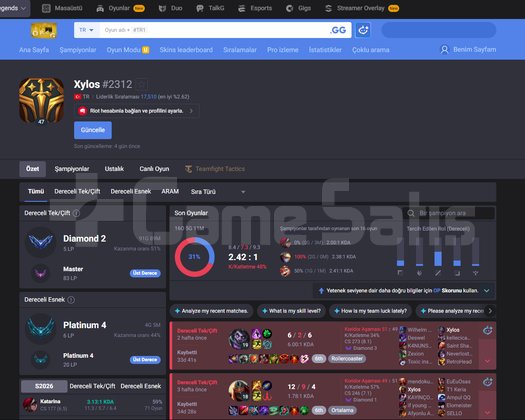Click the Güncelle update button
The image size is (525, 420).
[x=93, y=130]
